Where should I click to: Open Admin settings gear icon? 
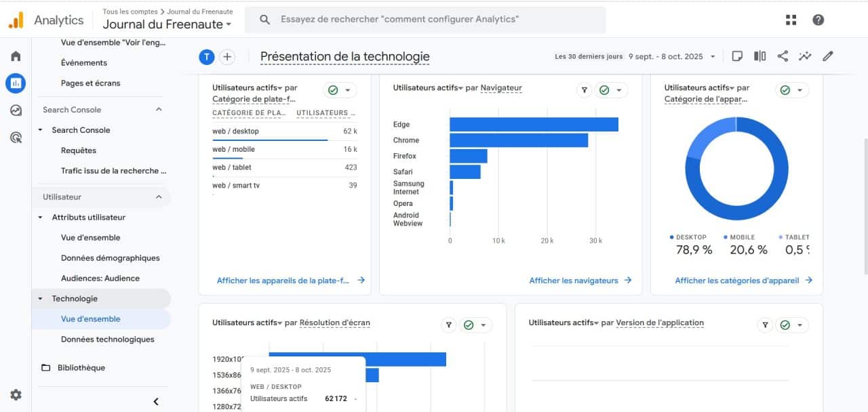tap(16, 394)
